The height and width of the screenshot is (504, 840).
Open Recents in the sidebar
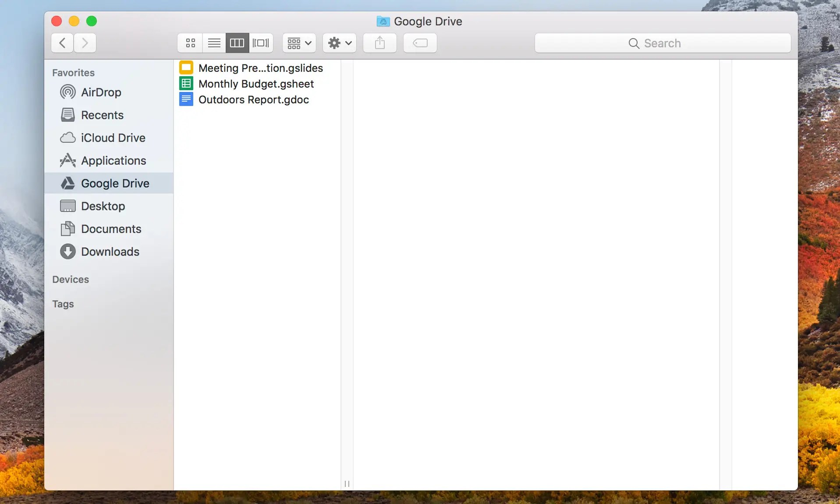(109, 115)
